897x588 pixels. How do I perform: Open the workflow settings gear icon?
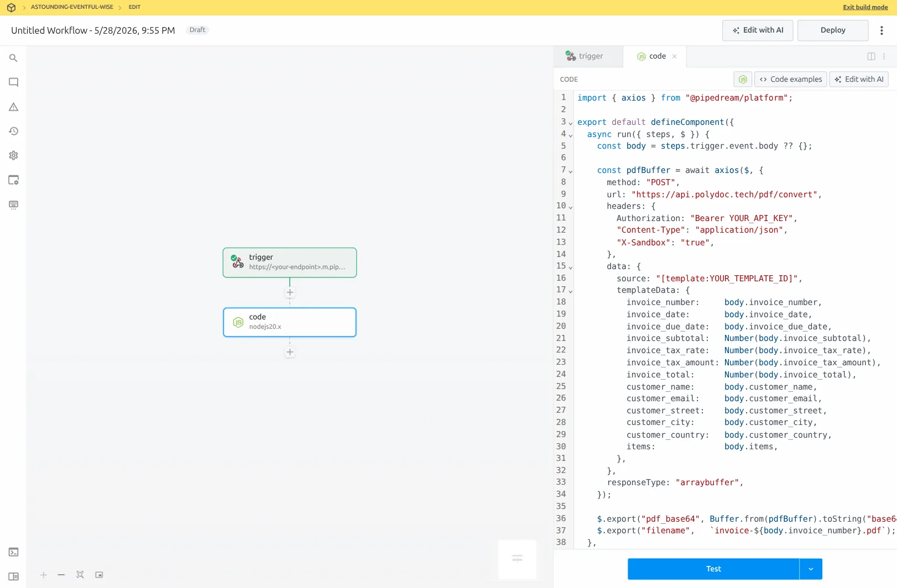pyautogui.click(x=13, y=155)
